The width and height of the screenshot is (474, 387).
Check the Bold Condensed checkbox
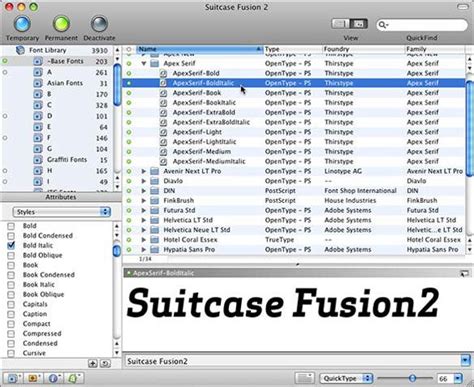(11, 236)
